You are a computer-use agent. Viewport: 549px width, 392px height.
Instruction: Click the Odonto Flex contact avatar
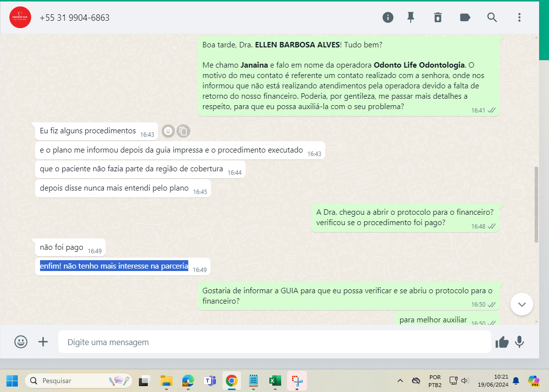pyautogui.click(x=20, y=17)
